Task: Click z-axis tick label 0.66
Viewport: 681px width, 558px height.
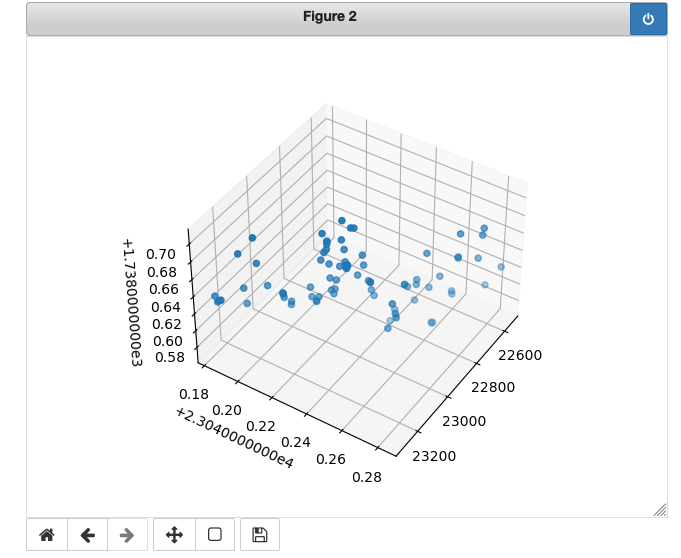Action: 164,289
